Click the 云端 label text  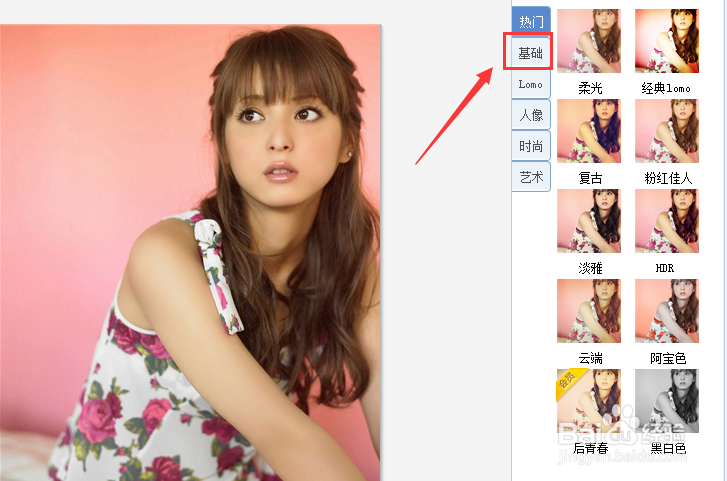(x=590, y=358)
